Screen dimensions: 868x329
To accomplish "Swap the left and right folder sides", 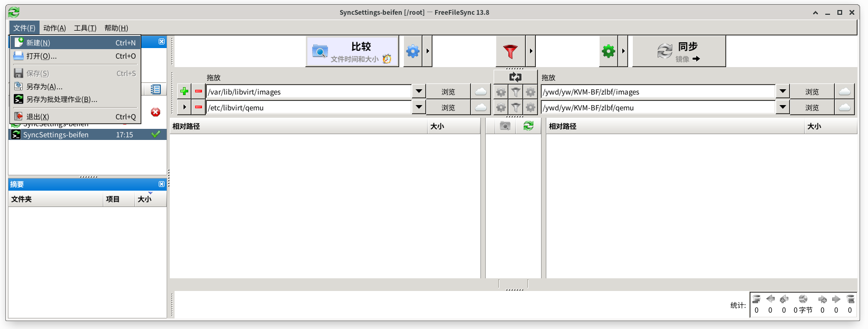I will pos(515,77).
